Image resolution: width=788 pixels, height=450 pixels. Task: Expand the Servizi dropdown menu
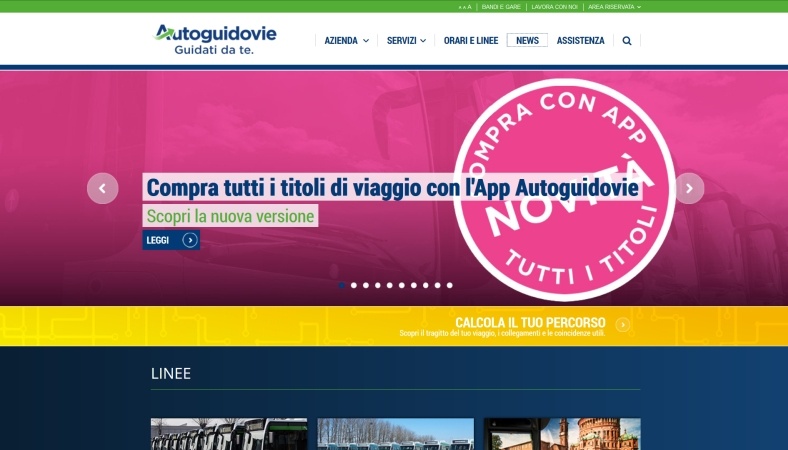tap(406, 41)
